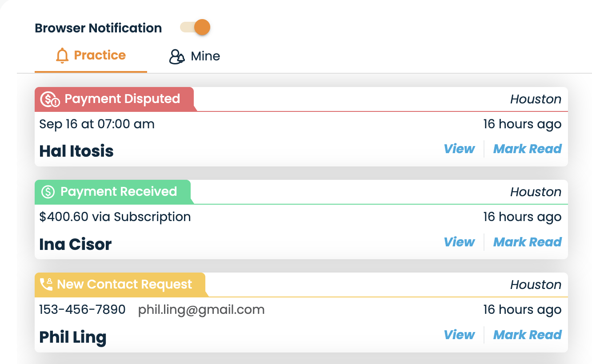Click the phone number 153-456-7890
Viewport: 592px width, 364px height.
click(82, 309)
